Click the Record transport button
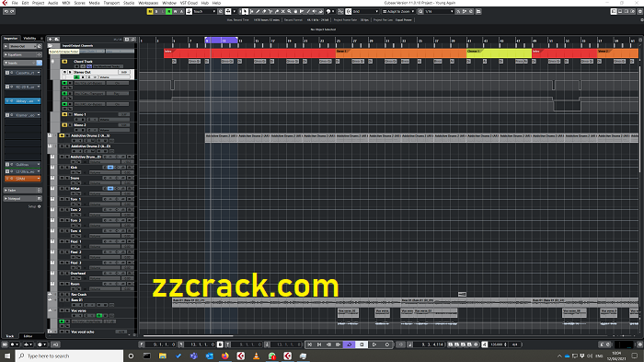The width and height of the screenshot is (644, 362). pyautogui.click(x=387, y=344)
